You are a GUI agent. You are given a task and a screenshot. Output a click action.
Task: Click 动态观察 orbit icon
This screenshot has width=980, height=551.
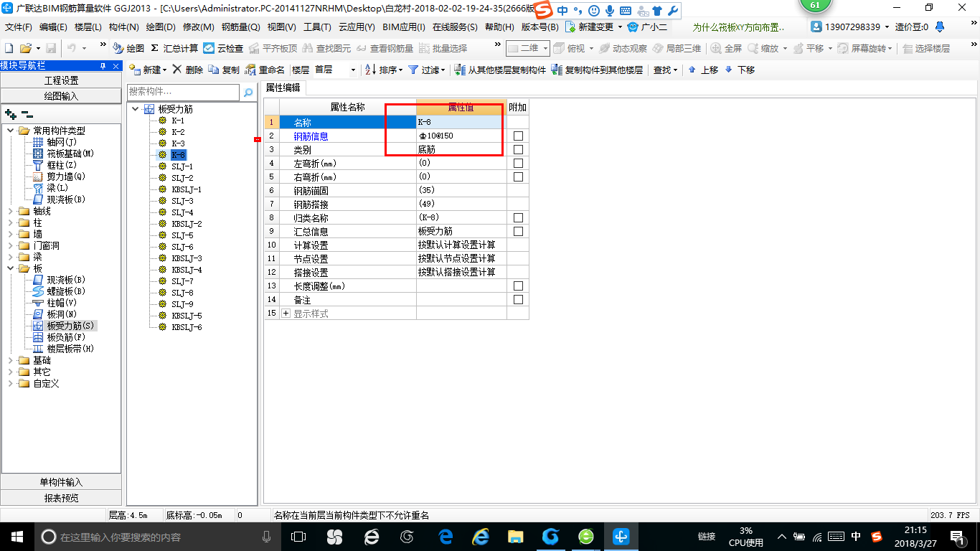tap(623, 48)
